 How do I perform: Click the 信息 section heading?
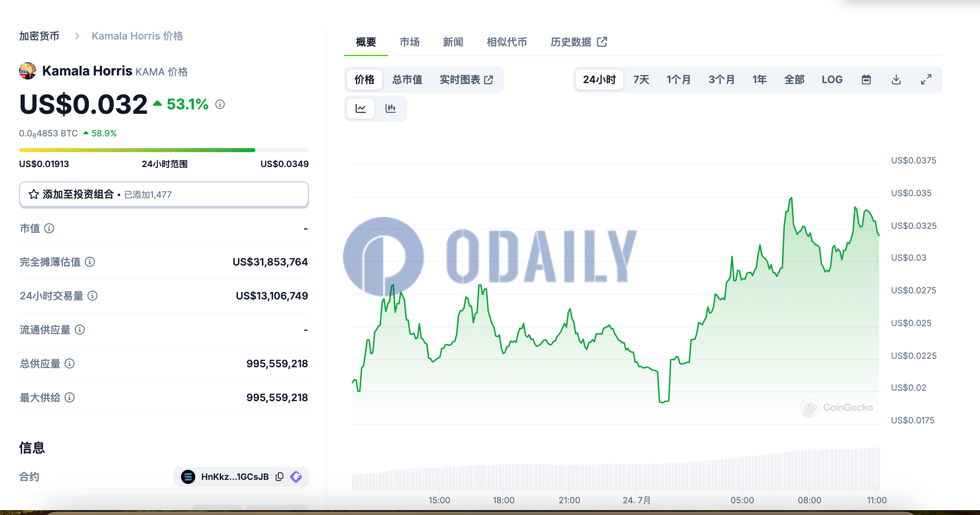coord(32,448)
